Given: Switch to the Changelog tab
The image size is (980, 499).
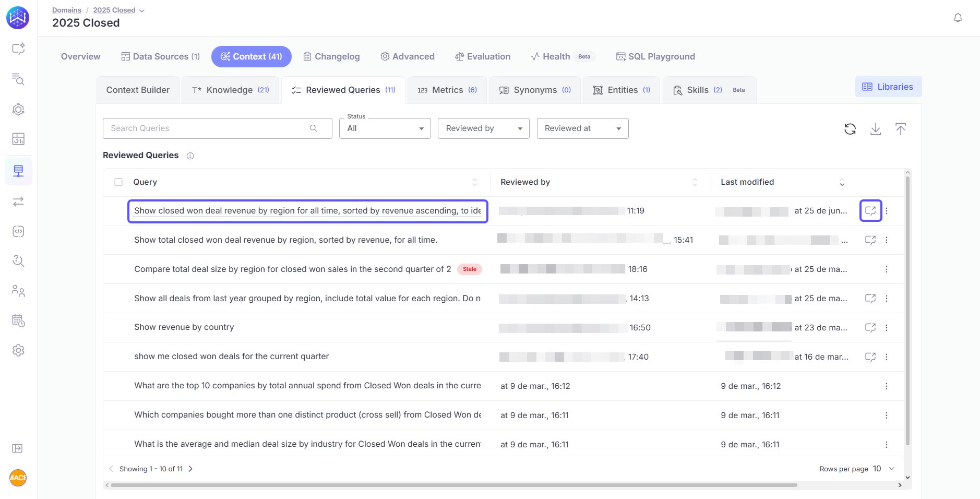Looking at the screenshot, I should click(x=332, y=56).
